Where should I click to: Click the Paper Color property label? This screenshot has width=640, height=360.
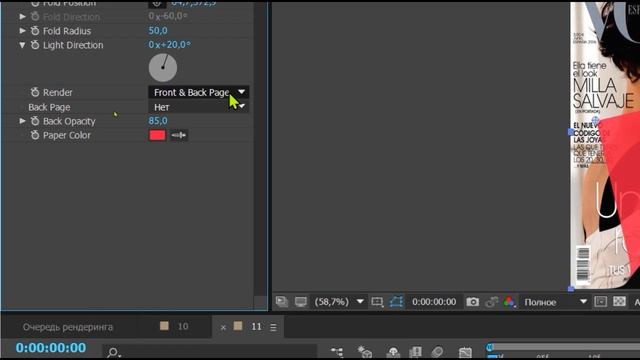[67, 135]
